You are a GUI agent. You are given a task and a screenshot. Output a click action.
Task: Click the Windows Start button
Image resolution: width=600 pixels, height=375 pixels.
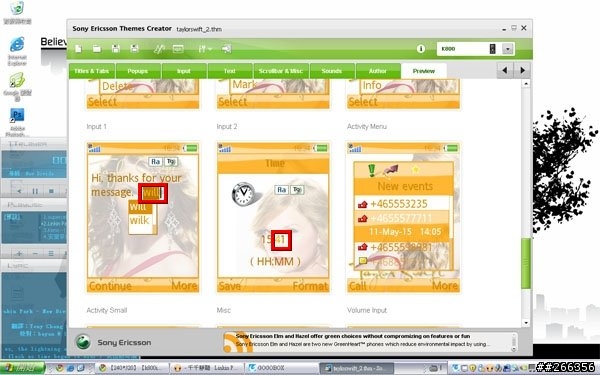pyautogui.click(x=22, y=368)
